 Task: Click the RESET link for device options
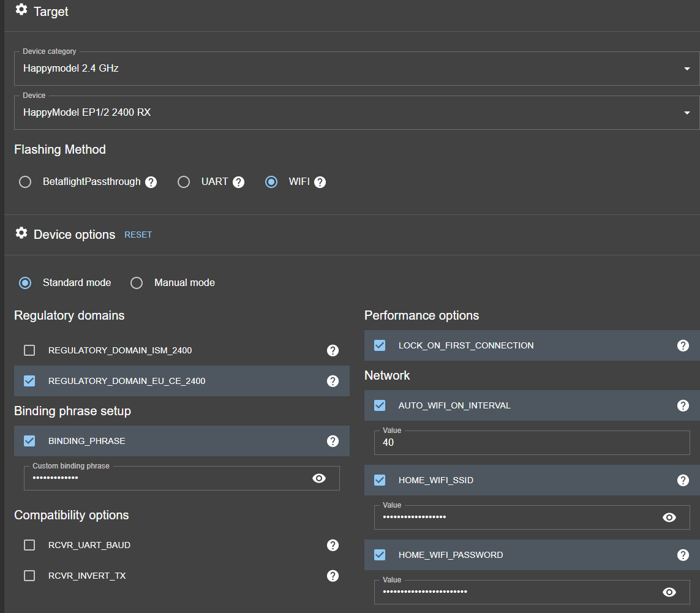[x=138, y=234]
